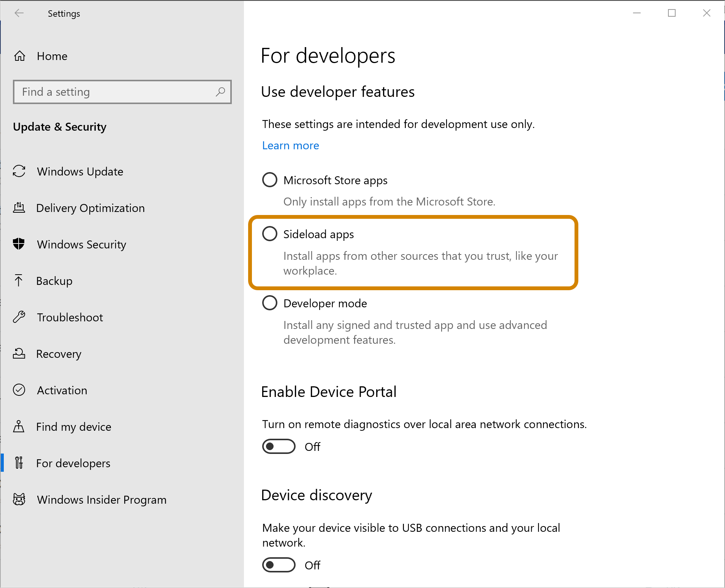Click the Find a setting search box
The height and width of the screenshot is (588, 725).
click(114, 92)
